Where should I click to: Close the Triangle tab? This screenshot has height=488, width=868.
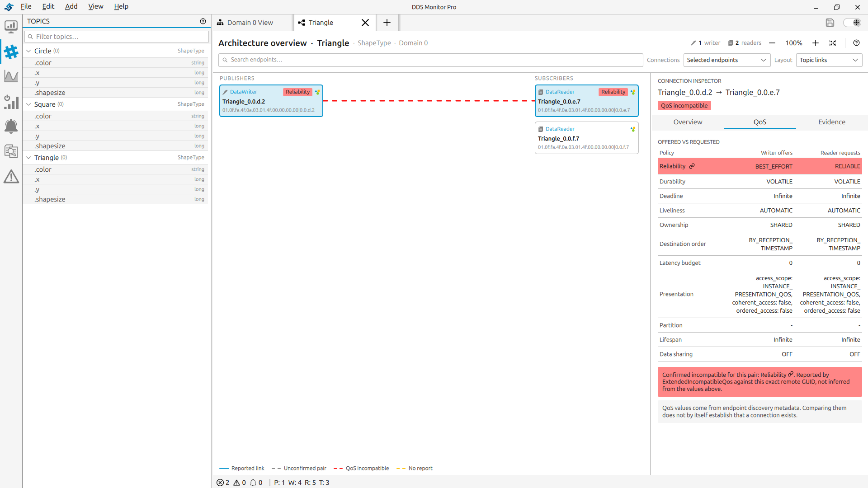(365, 23)
